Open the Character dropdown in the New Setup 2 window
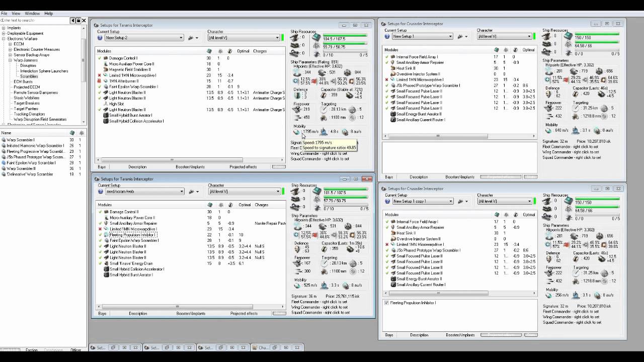644x362 pixels. [x=244, y=38]
